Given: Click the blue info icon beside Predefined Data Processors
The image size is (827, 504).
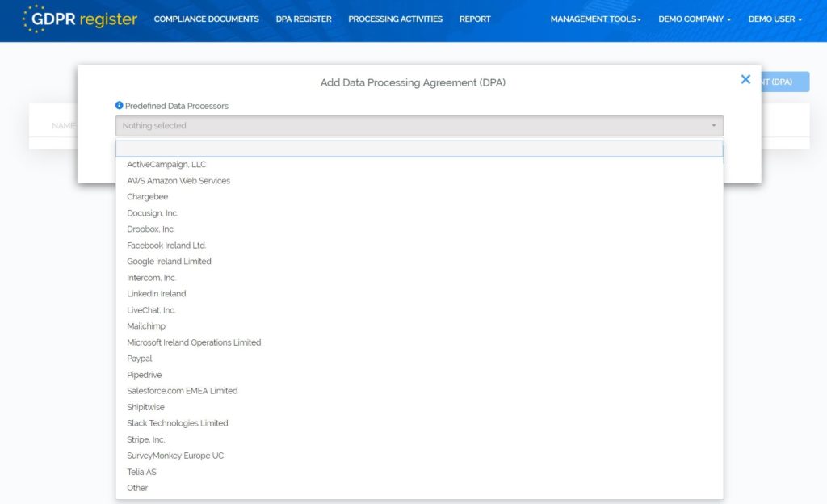Looking at the screenshot, I should [120, 106].
